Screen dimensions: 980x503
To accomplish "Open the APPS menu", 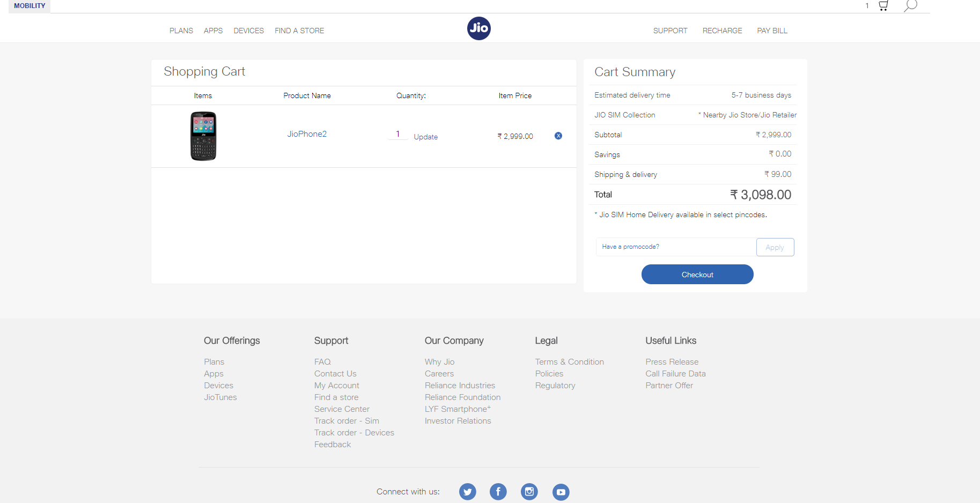I will 213,31.
